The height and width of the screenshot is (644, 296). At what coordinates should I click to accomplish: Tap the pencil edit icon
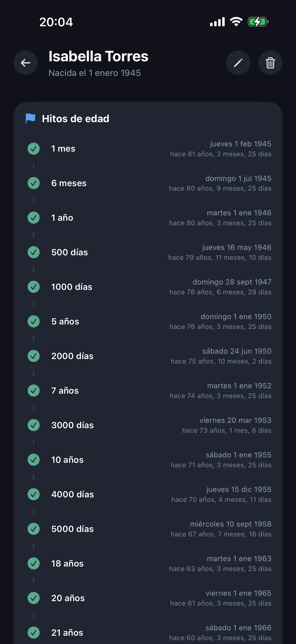pos(238,63)
